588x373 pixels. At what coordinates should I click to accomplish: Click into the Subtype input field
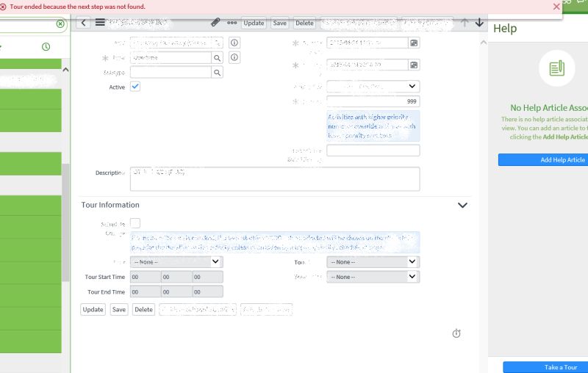171,72
